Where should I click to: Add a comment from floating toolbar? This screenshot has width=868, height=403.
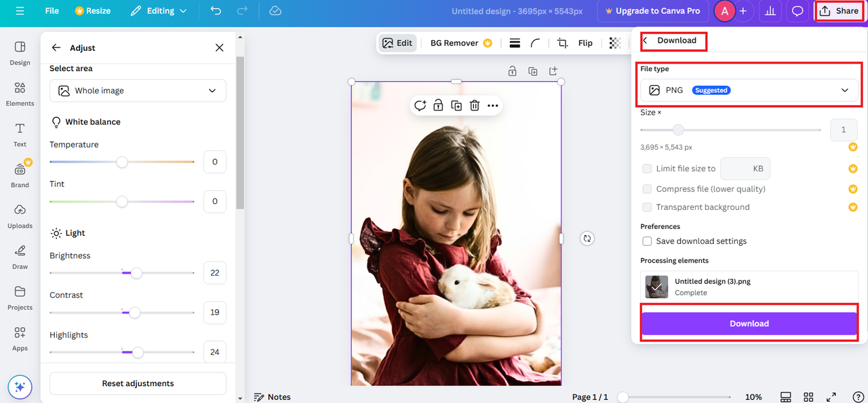tap(420, 105)
